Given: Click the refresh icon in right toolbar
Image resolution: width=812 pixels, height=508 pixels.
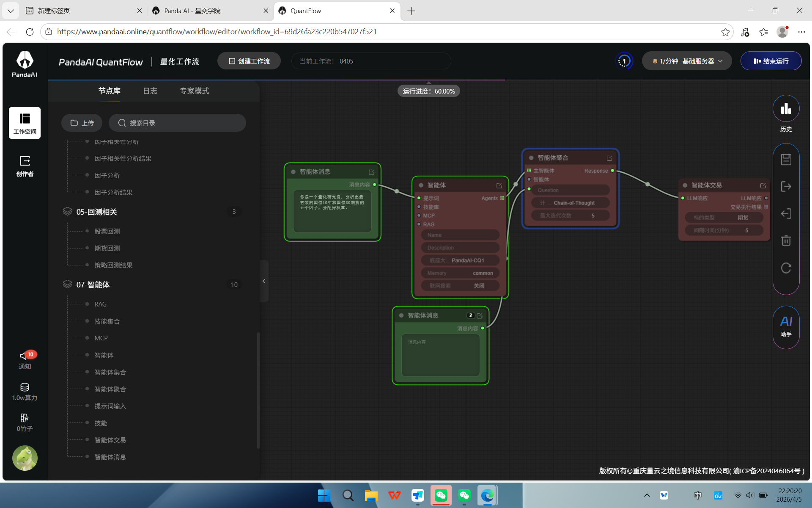Looking at the screenshot, I should pos(786,268).
